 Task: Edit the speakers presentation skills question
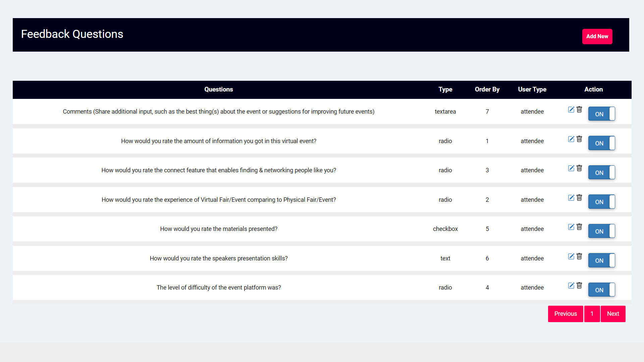point(571,256)
